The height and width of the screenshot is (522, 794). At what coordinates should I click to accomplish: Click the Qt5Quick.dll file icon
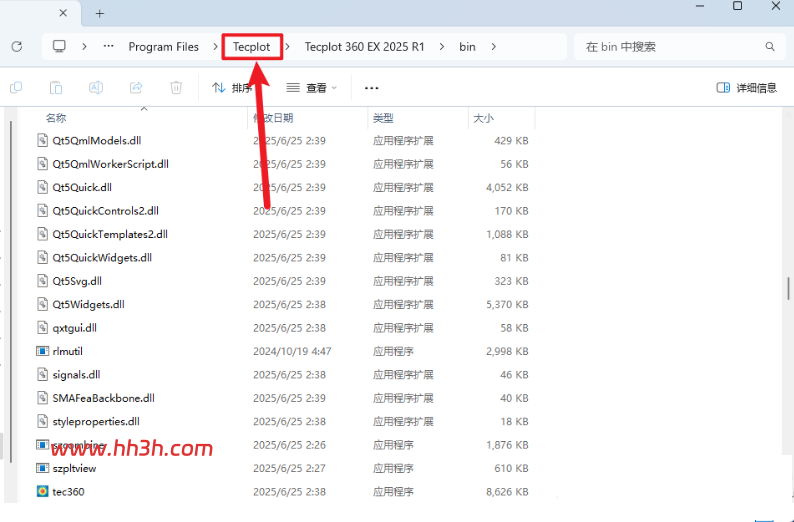(x=43, y=187)
